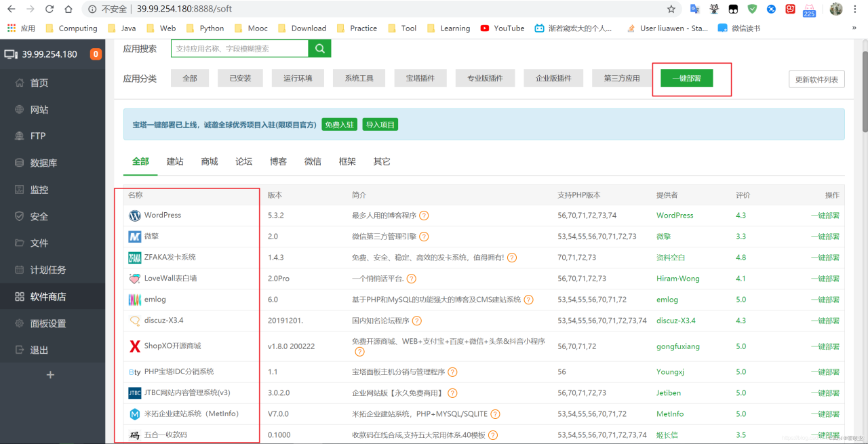Open YouTube bookmark in bookmarks bar
This screenshot has height=444, width=868.
point(502,28)
